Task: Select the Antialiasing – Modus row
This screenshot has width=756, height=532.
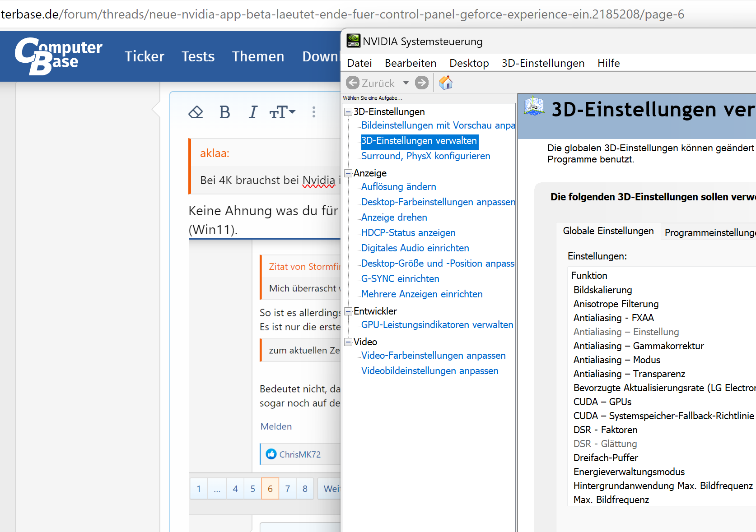Action: tap(662, 360)
